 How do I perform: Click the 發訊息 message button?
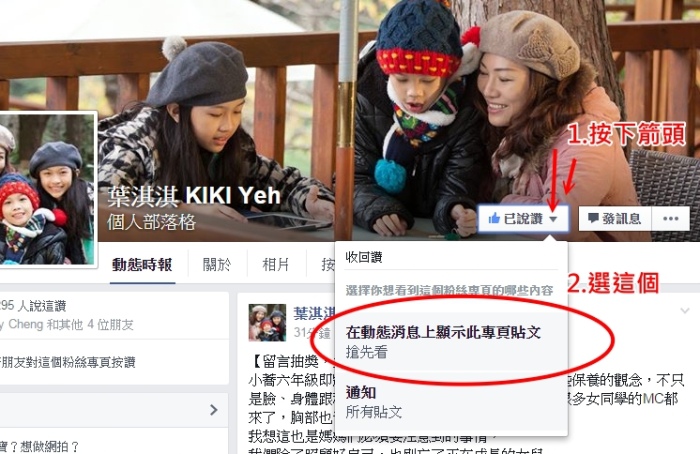615,218
